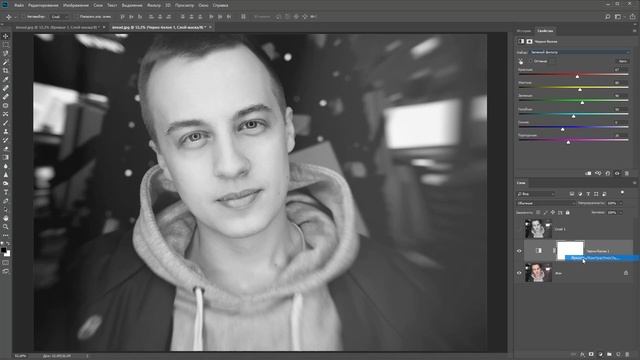Click the trash icon in the Layers footer

pos(628,354)
